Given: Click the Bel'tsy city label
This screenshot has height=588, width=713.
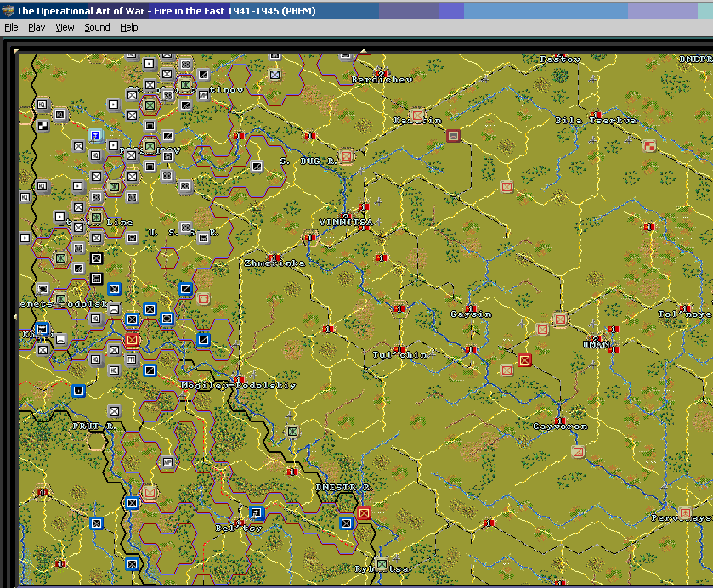Looking at the screenshot, I should (x=239, y=528).
